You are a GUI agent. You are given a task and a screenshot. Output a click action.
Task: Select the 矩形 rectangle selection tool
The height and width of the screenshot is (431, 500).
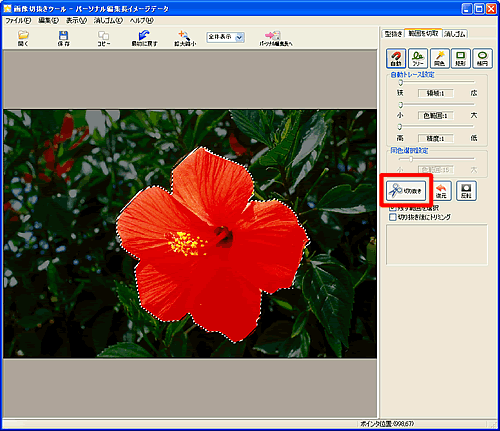click(461, 58)
